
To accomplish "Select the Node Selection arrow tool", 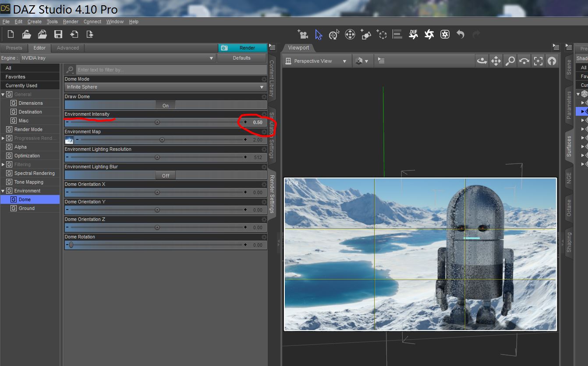I will click(319, 34).
